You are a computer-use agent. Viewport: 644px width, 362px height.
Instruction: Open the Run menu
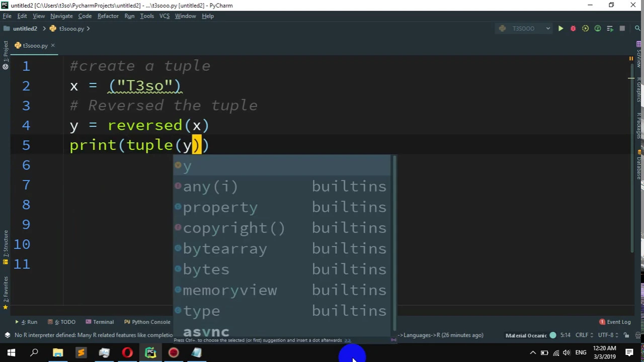click(129, 16)
